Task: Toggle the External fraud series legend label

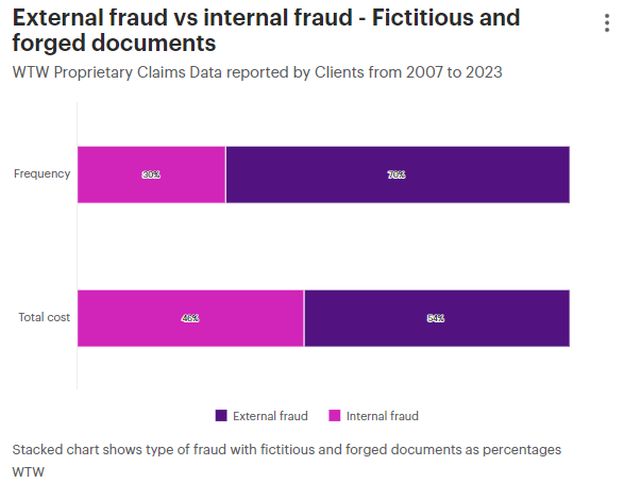Action: pos(270,416)
